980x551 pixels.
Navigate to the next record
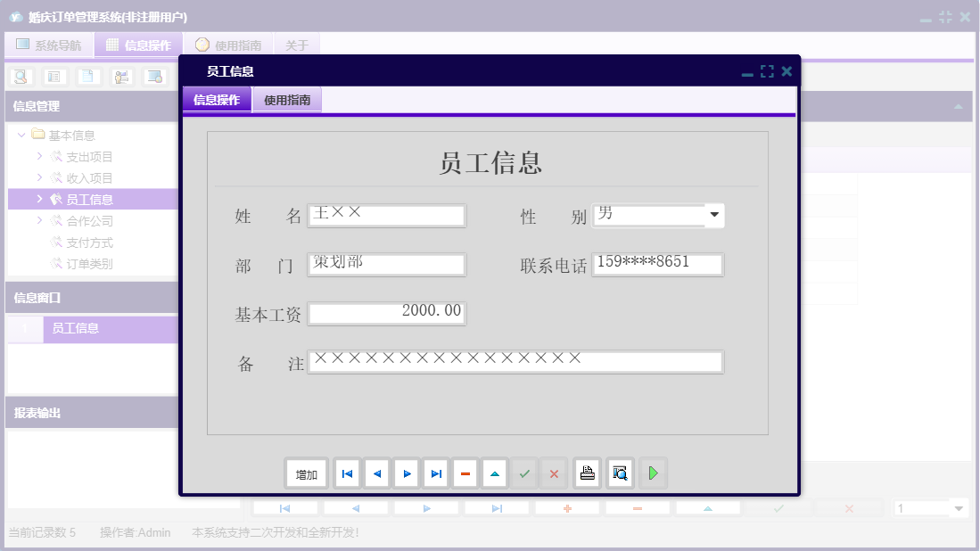click(x=407, y=473)
